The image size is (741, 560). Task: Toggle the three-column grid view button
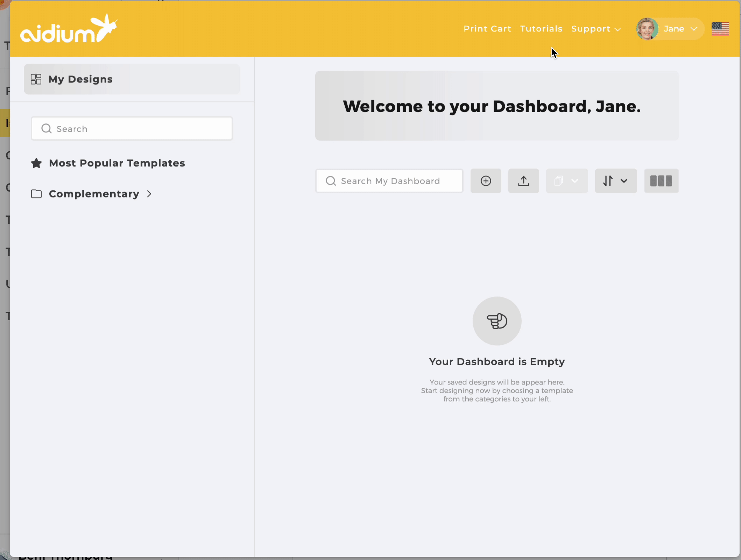661,181
